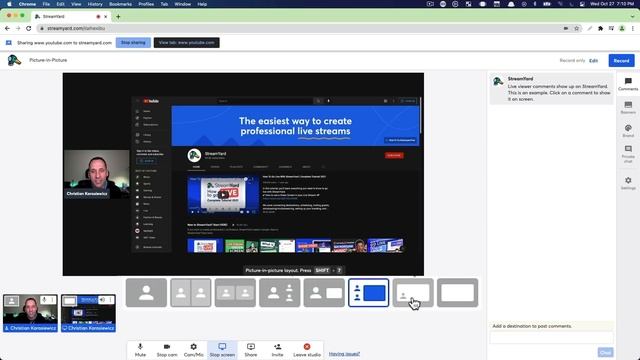640x360 pixels.
Task: Select the StreamYard browser tab
Action: click(70, 16)
